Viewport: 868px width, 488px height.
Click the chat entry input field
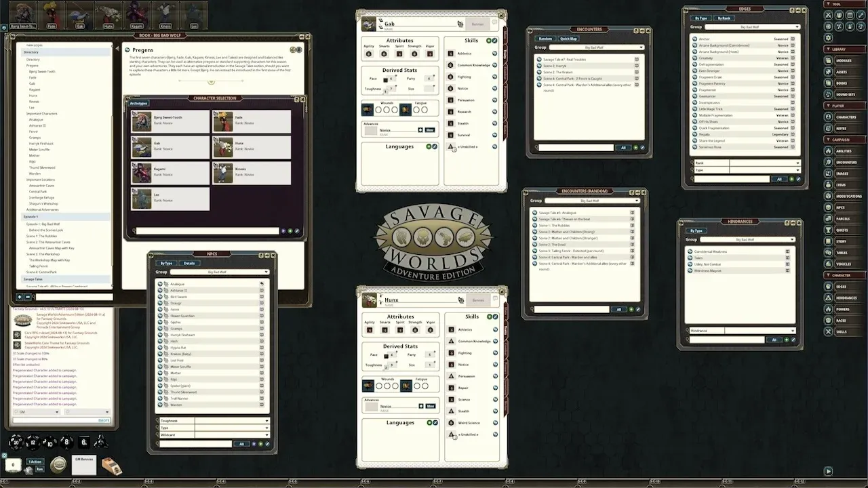click(61, 420)
